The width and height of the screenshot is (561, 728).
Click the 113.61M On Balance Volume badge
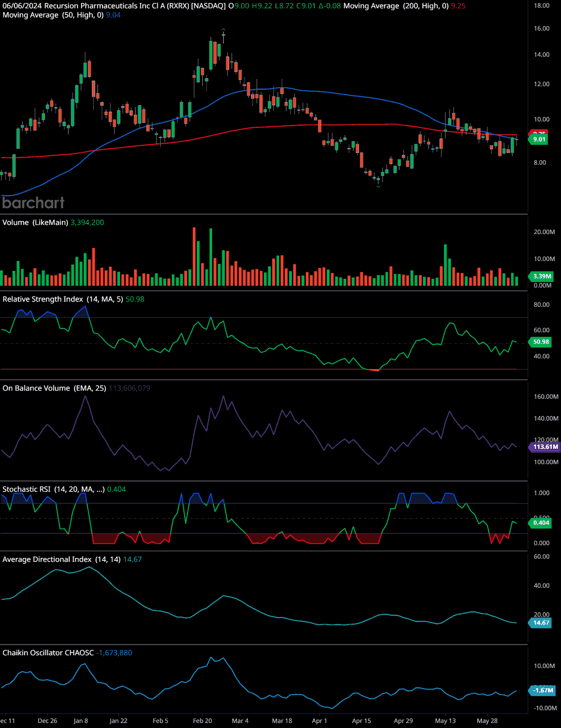pyautogui.click(x=545, y=447)
